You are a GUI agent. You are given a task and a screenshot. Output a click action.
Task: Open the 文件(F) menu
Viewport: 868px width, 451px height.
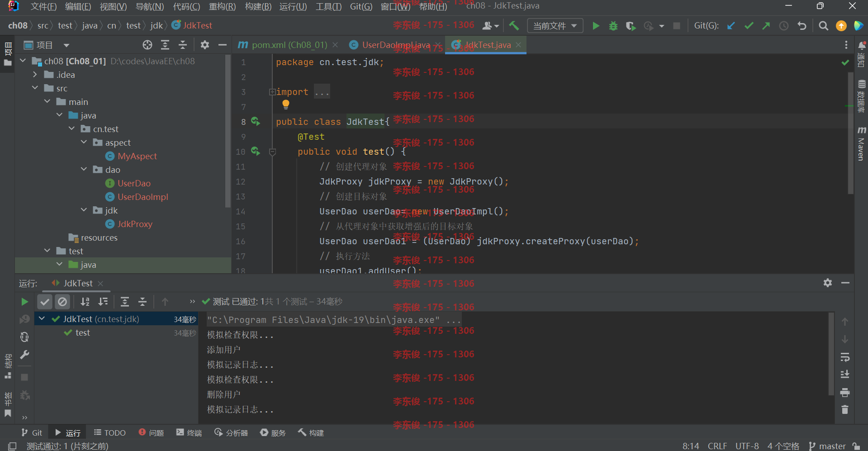(x=43, y=6)
